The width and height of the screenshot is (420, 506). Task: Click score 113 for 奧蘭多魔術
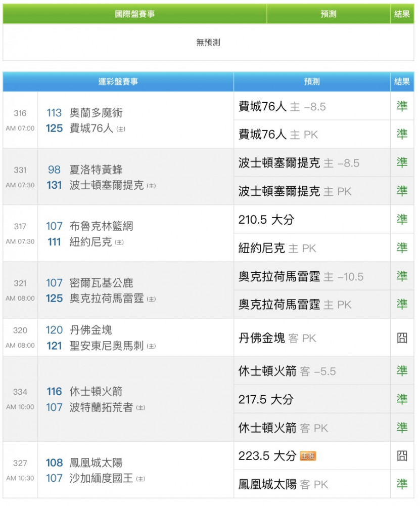click(x=54, y=113)
